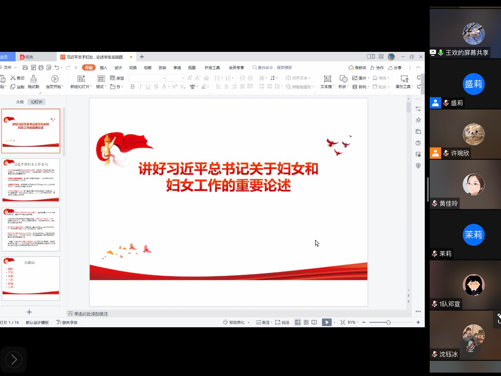
Task: Open the Design ribbon tab
Action: [x=118, y=68]
